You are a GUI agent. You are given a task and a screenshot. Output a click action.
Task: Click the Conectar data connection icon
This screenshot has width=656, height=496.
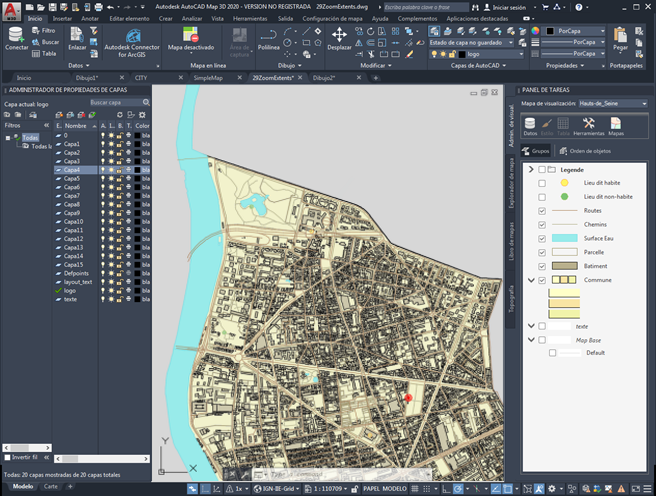click(x=17, y=36)
